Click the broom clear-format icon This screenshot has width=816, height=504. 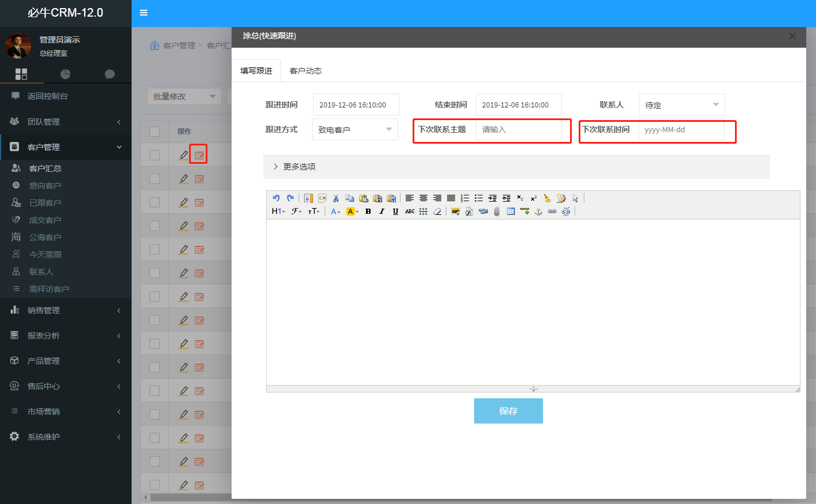pos(548,198)
